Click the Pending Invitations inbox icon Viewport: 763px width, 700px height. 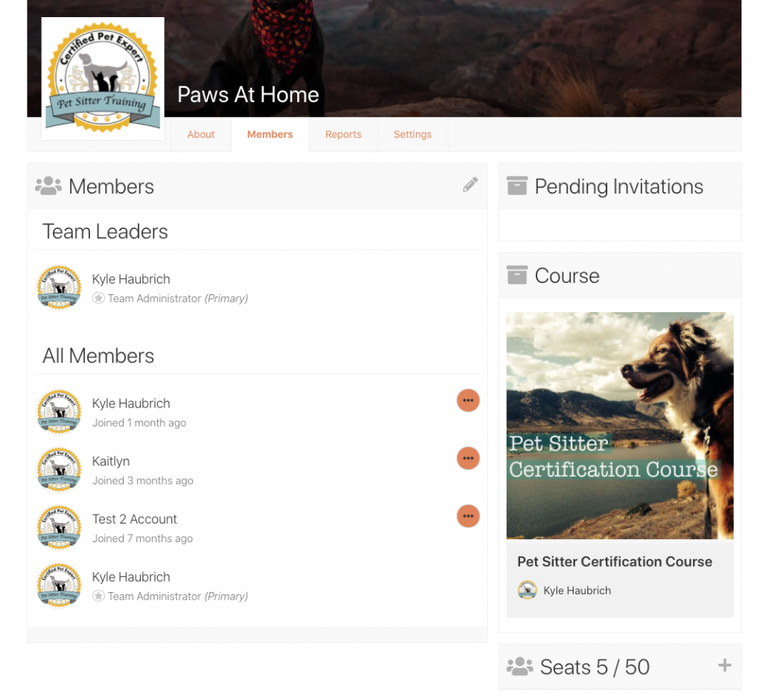(518, 185)
